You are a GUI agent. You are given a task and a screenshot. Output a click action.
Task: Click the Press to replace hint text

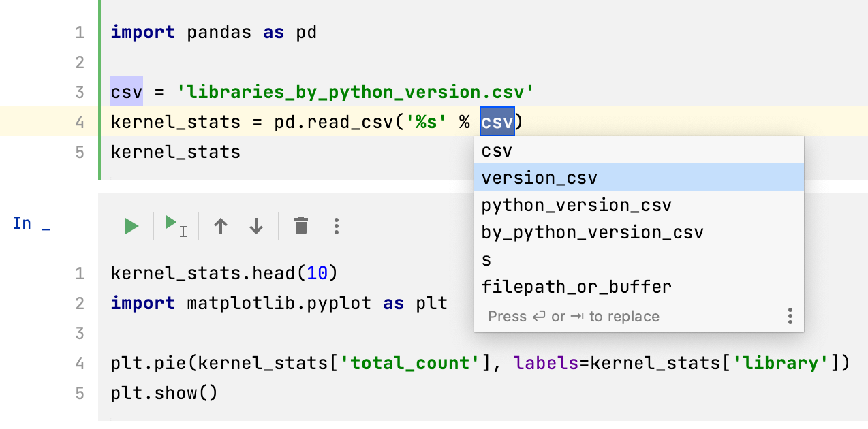[574, 316]
